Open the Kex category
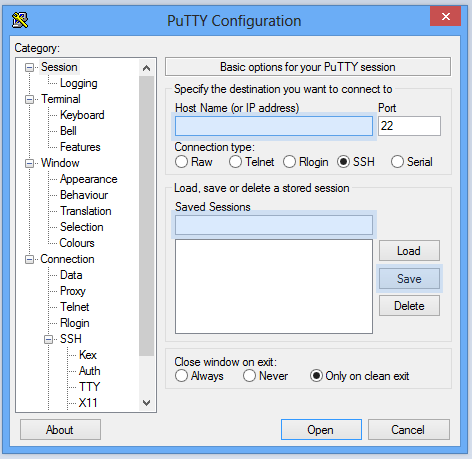The width and height of the screenshot is (472, 459). pos(88,355)
